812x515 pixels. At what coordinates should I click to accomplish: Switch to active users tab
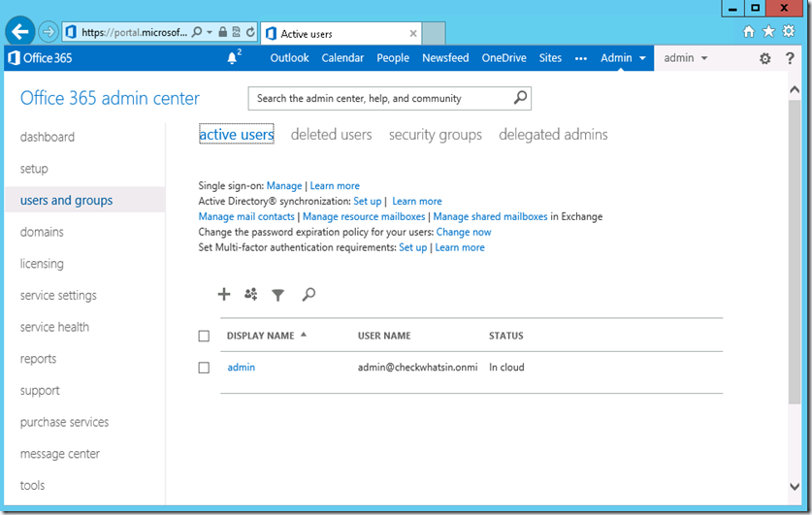coord(237,134)
